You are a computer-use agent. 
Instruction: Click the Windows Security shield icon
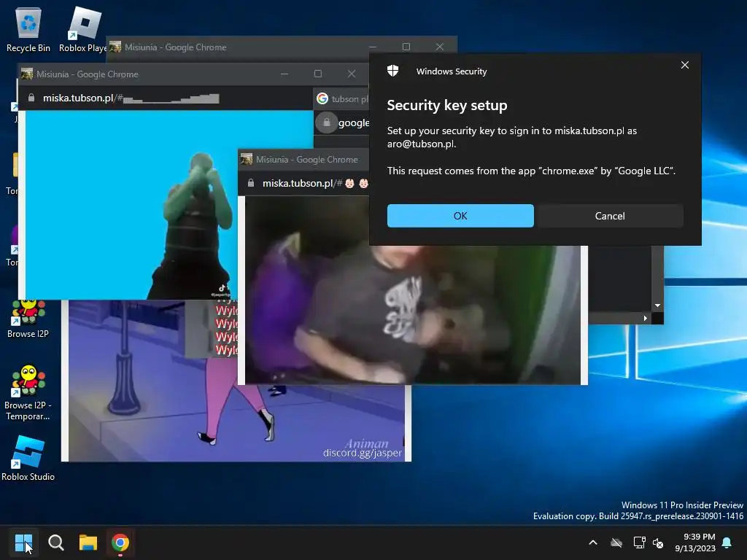click(x=392, y=71)
